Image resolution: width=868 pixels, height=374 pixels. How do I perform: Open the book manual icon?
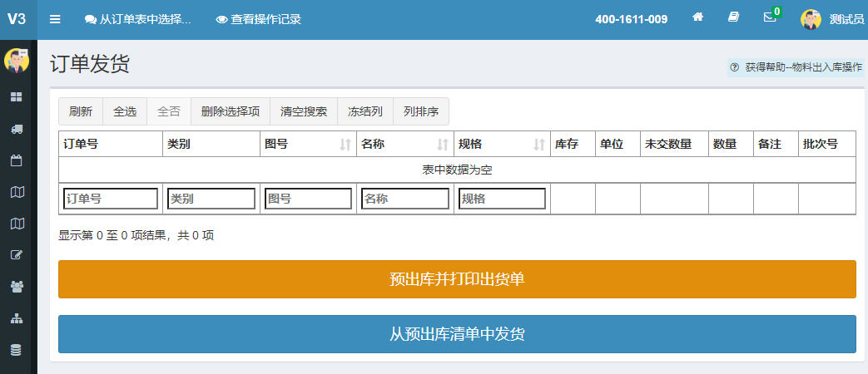(733, 17)
